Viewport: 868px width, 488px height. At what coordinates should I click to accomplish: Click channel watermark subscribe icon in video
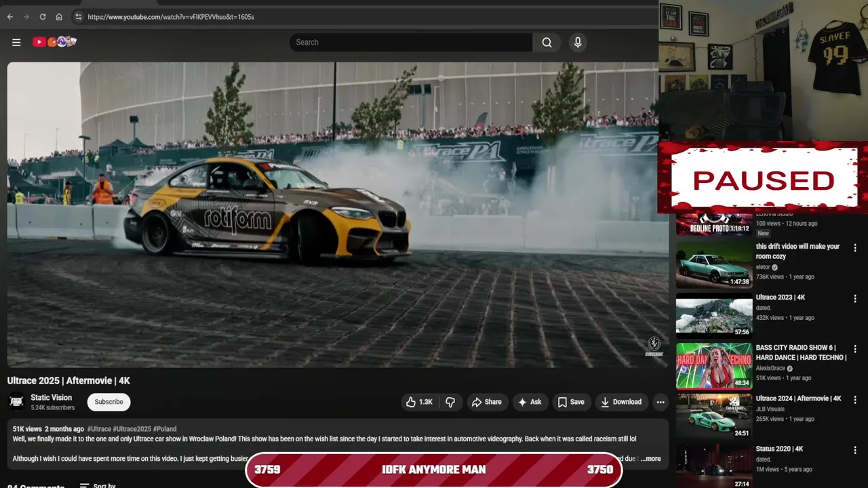(654, 346)
